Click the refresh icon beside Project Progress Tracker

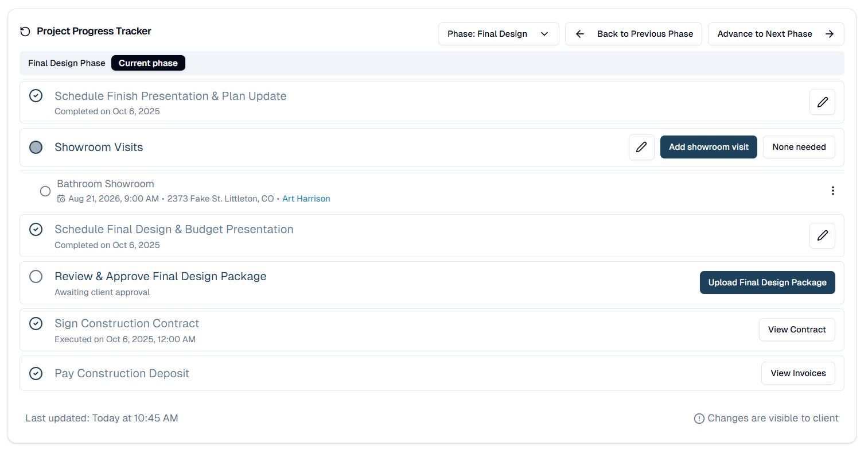25,32
